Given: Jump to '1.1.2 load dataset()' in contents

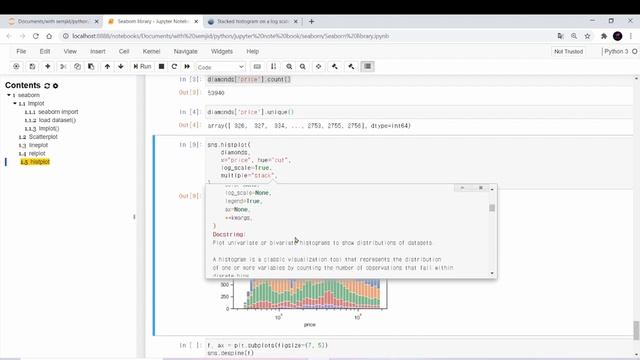Looking at the screenshot, I should [x=50, y=120].
